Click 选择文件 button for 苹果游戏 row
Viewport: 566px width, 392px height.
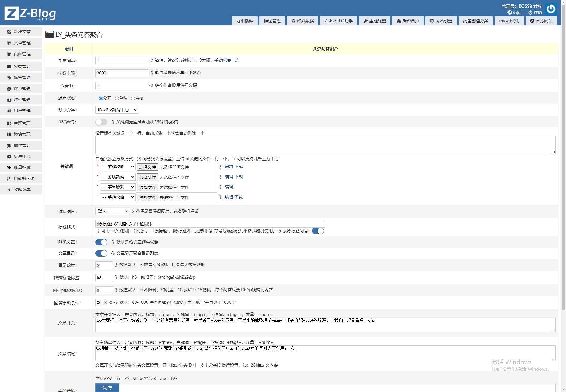click(x=147, y=187)
